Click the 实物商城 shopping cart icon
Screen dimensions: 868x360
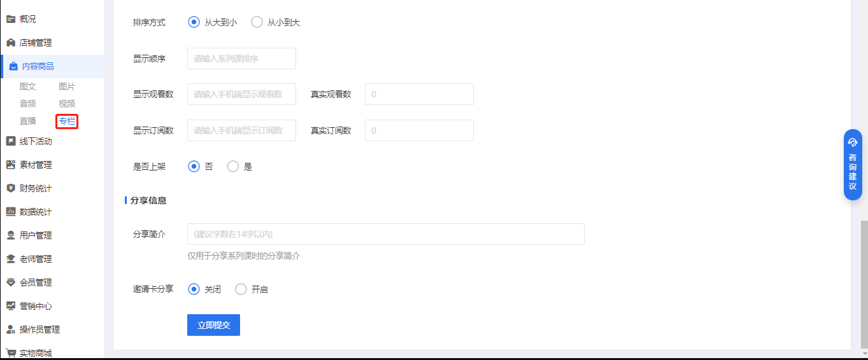tap(11, 353)
